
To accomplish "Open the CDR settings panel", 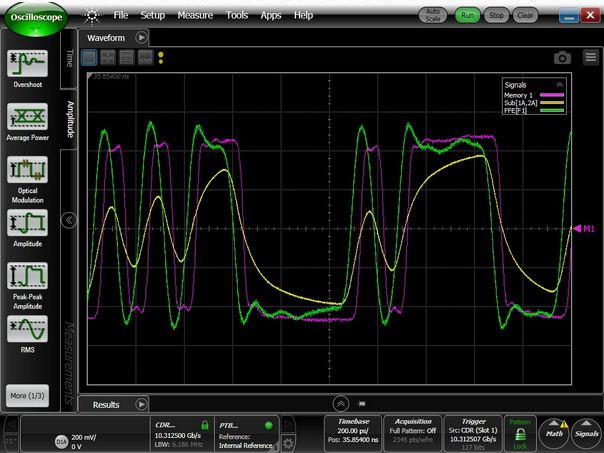I will point(181,433).
